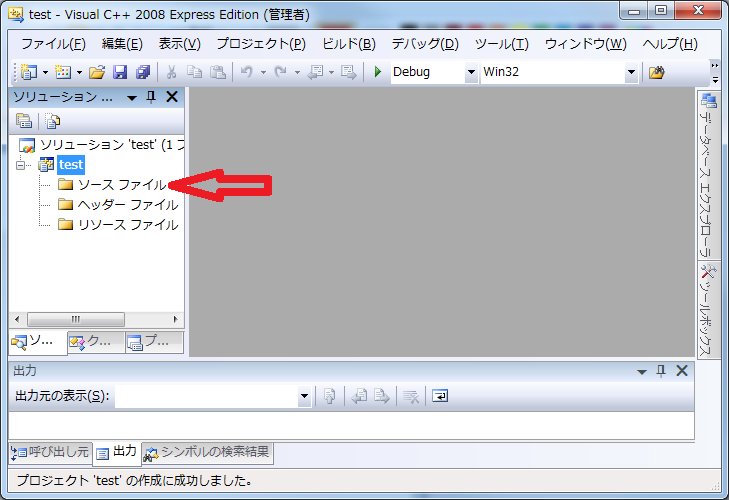Pin the Solution Explorer panel

click(151, 97)
